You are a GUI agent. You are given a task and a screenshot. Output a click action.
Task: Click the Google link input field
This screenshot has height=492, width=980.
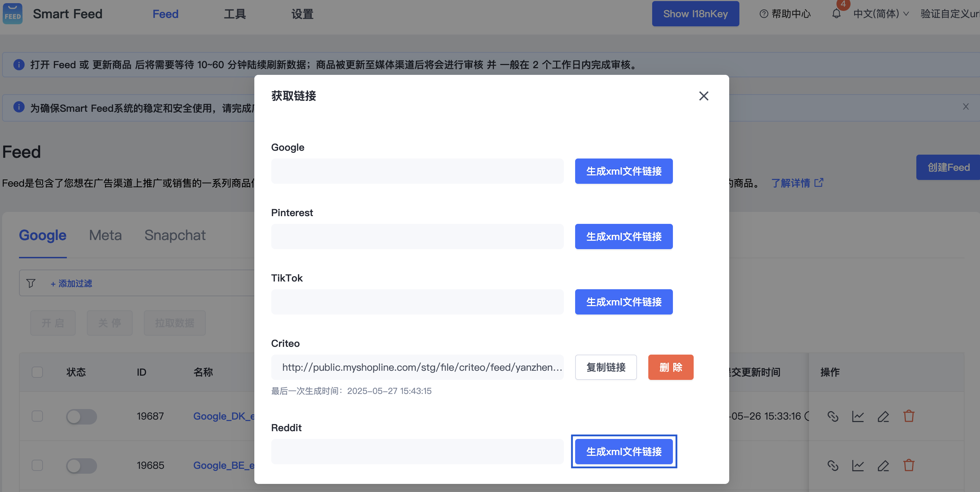tap(417, 171)
